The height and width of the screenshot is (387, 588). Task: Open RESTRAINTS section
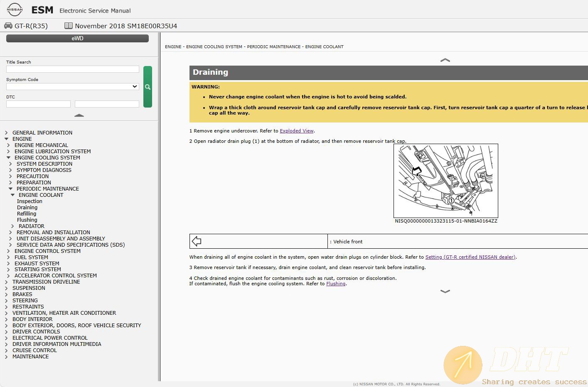pyautogui.click(x=28, y=307)
